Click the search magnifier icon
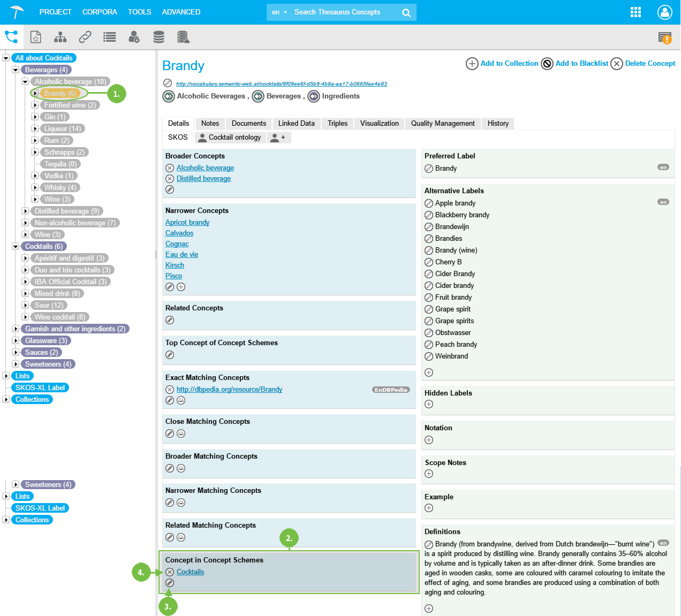The height and width of the screenshot is (616, 681). tap(406, 13)
